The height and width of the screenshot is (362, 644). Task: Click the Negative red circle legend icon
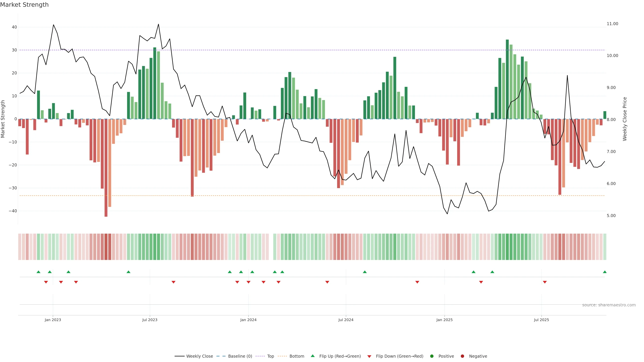(462, 356)
